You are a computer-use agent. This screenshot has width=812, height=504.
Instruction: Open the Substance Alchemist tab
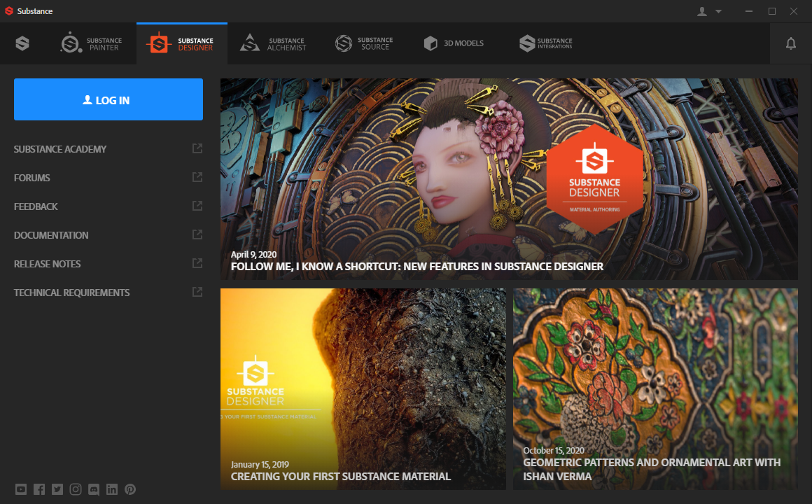coord(273,43)
